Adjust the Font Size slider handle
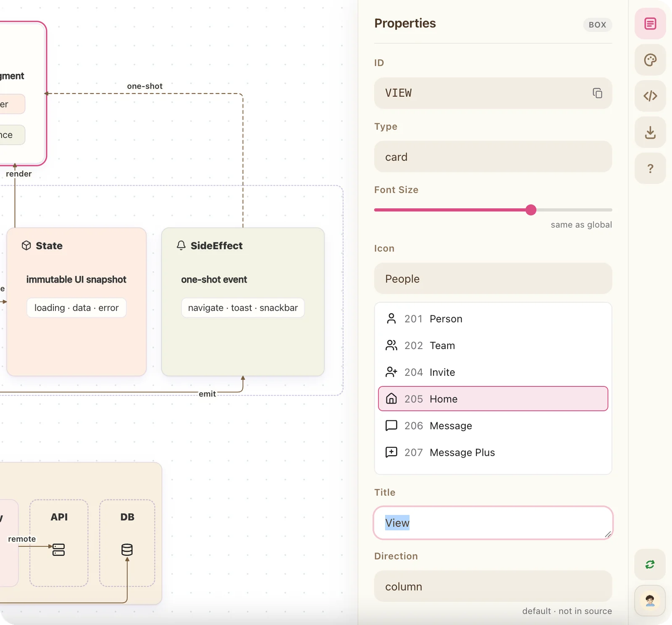Image resolution: width=672 pixels, height=625 pixels. coord(531,210)
